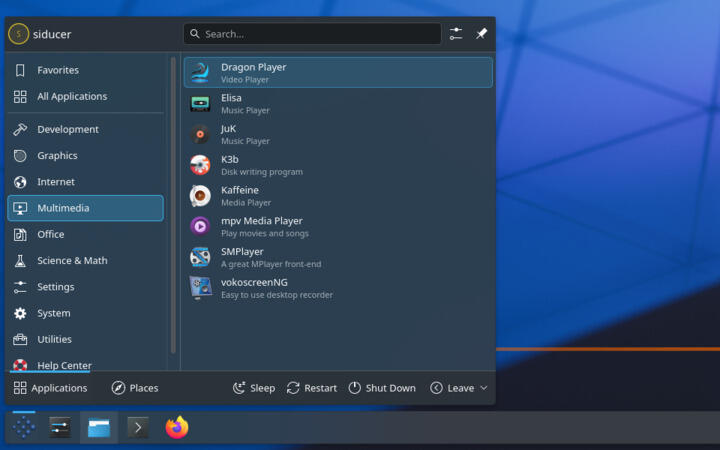Select Favorites category
The width and height of the screenshot is (720, 450).
(85, 70)
